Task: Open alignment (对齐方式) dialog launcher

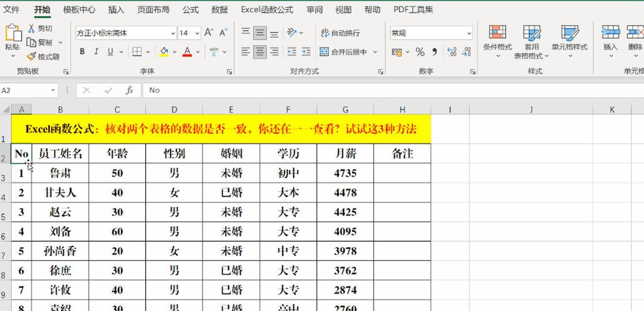Action: coord(381,71)
